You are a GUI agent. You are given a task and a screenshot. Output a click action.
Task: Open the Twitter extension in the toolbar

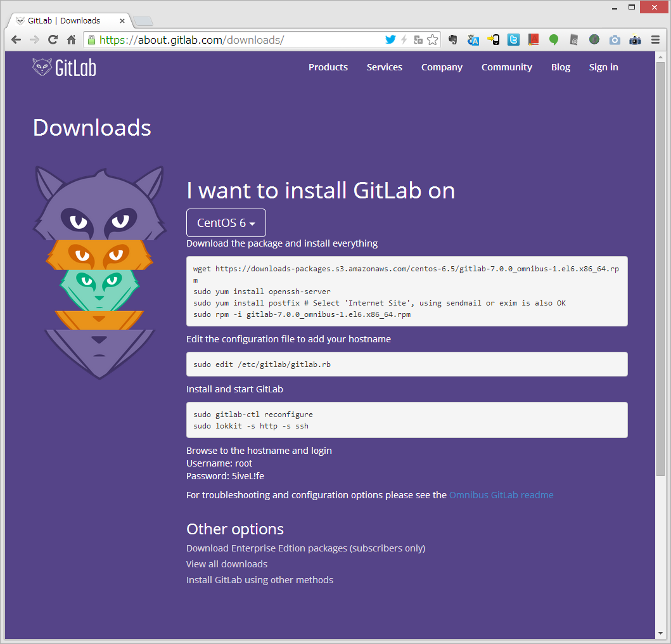click(x=513, y=39)
